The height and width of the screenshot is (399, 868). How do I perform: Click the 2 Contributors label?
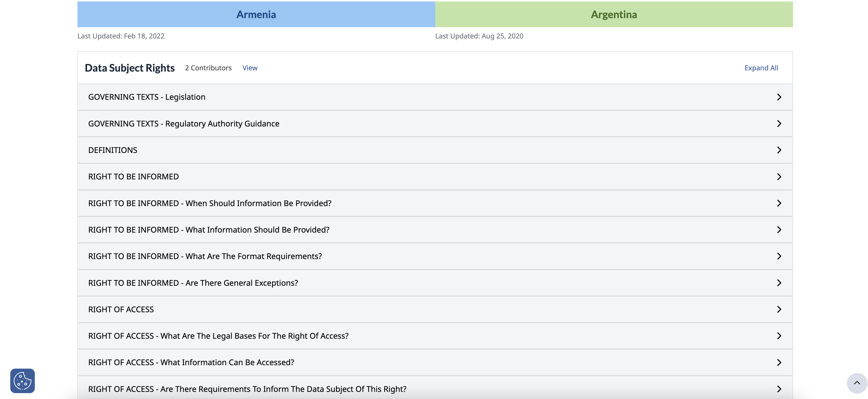pyautogui.click(x=208, y=68)
